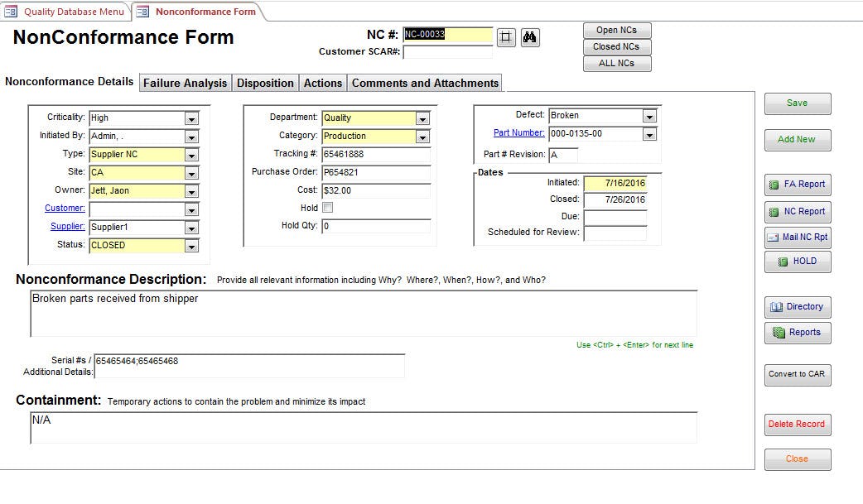The image size is (863, 504).
Task: Click the frame icon beside the NC # field
Action: (506, 36)
